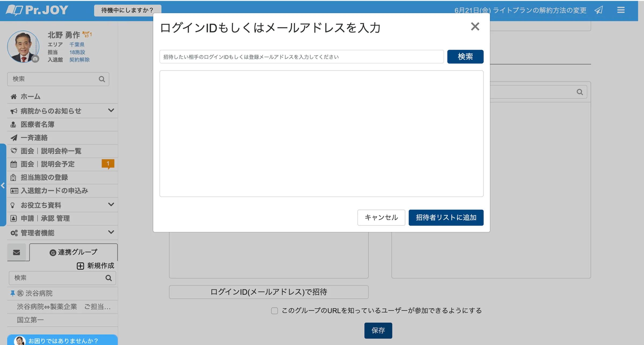The image size is (644, 345).
Task: Enable URL group join checkbox
Action: 274,311
